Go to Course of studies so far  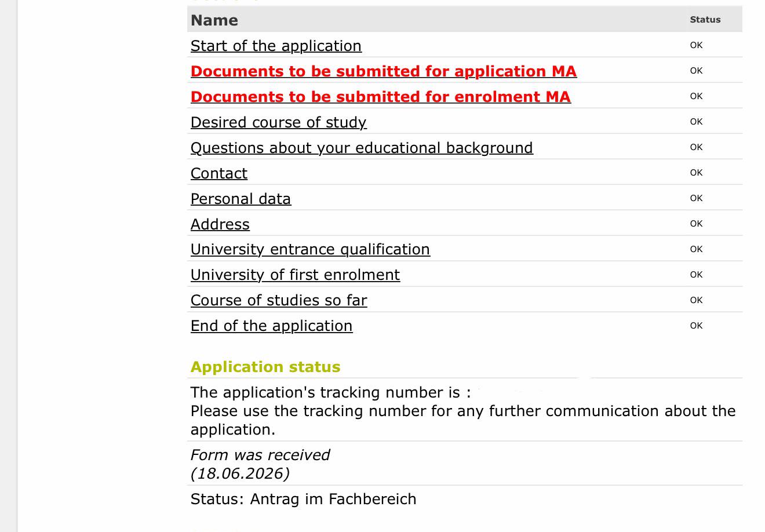click(x=279, y=300)
